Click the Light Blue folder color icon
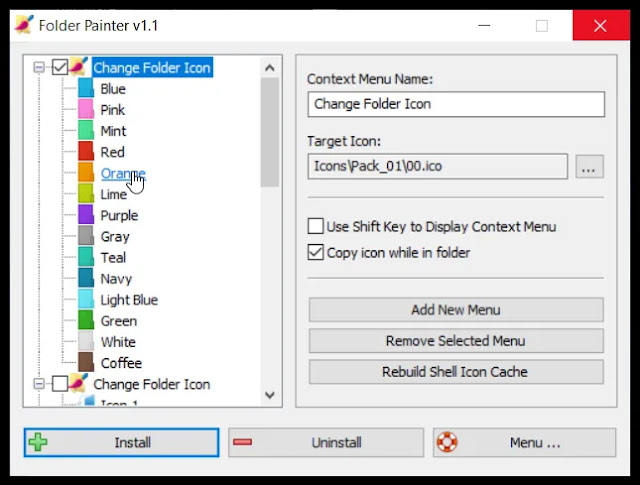640x485 pixels. point(86,300)
